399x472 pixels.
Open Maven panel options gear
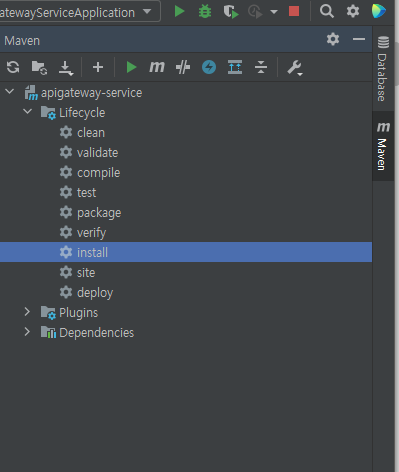point(333,39)
